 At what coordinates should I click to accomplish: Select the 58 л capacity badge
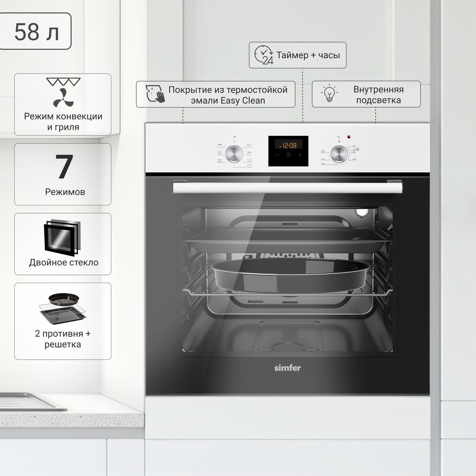click(36, 31)
